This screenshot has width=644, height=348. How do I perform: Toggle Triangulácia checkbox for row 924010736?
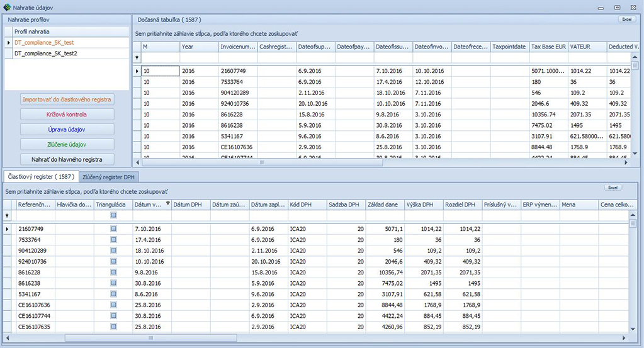[x=114, y=261]
